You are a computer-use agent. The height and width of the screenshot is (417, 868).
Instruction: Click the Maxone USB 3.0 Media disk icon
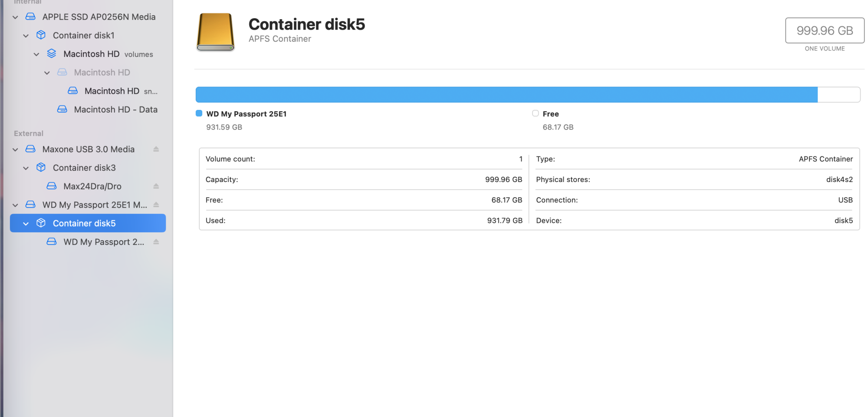tap(30, 149)
